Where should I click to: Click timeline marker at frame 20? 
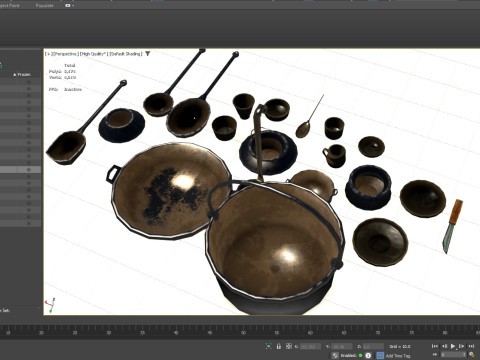[x=41, y=332]
